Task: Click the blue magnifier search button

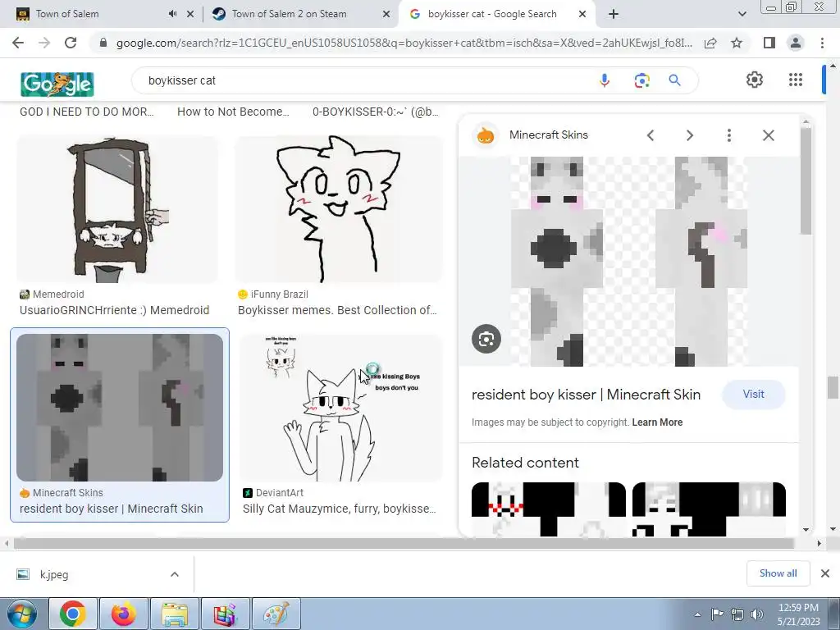Action: [x=674, y=80]
